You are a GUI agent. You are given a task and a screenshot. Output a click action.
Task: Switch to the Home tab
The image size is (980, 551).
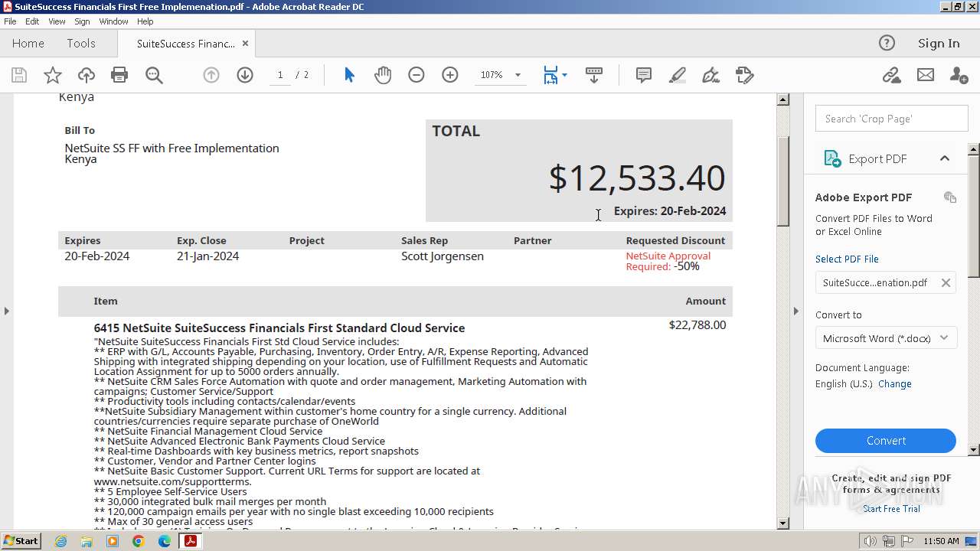[x=28, y=43]
